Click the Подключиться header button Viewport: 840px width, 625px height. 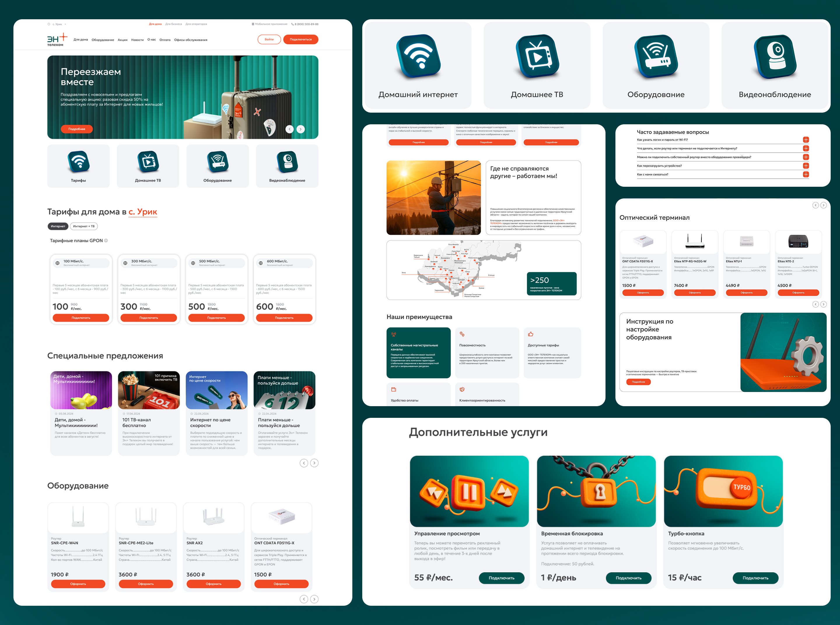coord(301,39)
